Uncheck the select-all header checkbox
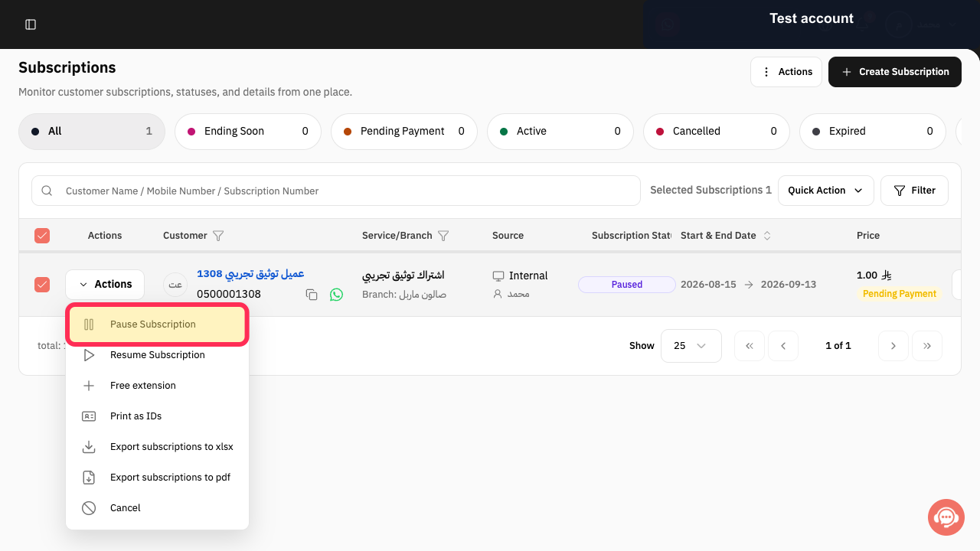Screen dimensions: 980x551 click(x=42, y=236)
